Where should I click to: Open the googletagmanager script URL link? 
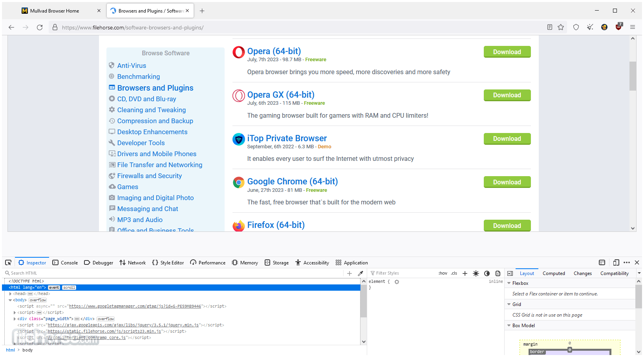pyautogui.click(x=135, y=306)
